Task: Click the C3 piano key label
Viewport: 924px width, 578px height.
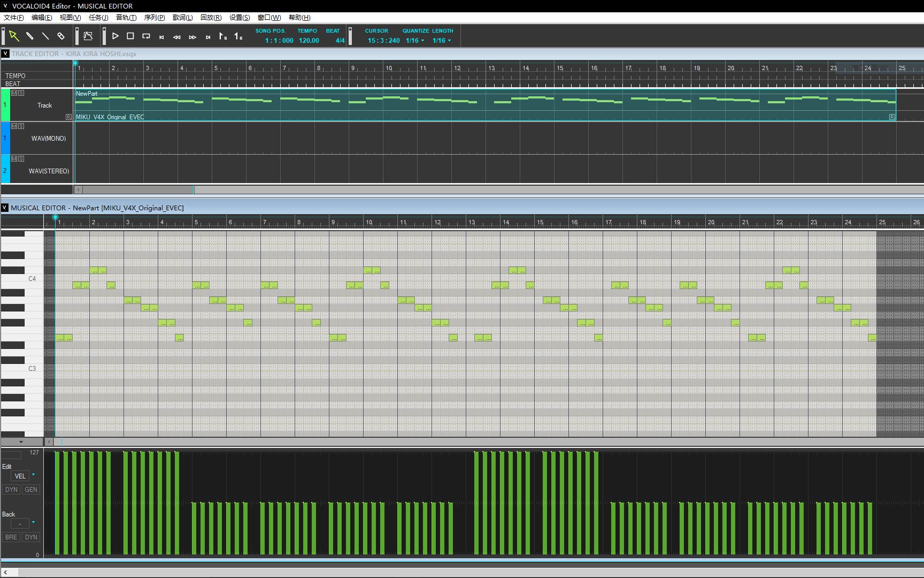Action: (x=32, y=369)
